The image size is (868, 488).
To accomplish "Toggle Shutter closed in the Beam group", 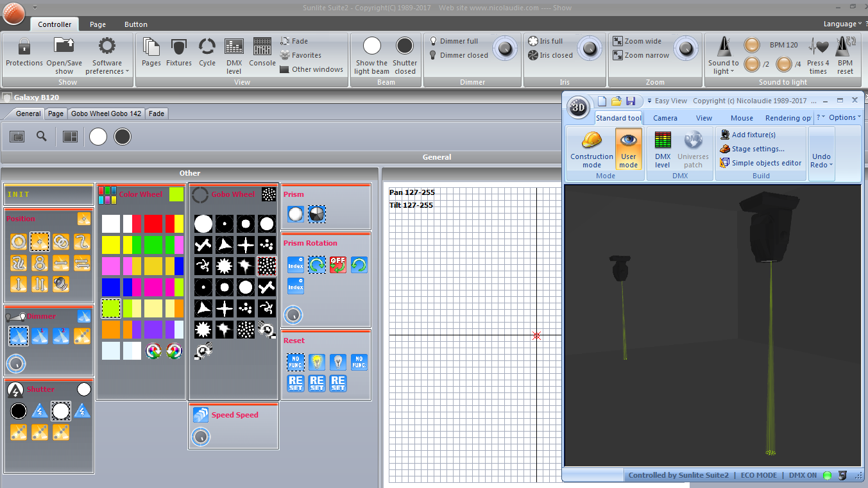I will (x=405, y=55).
